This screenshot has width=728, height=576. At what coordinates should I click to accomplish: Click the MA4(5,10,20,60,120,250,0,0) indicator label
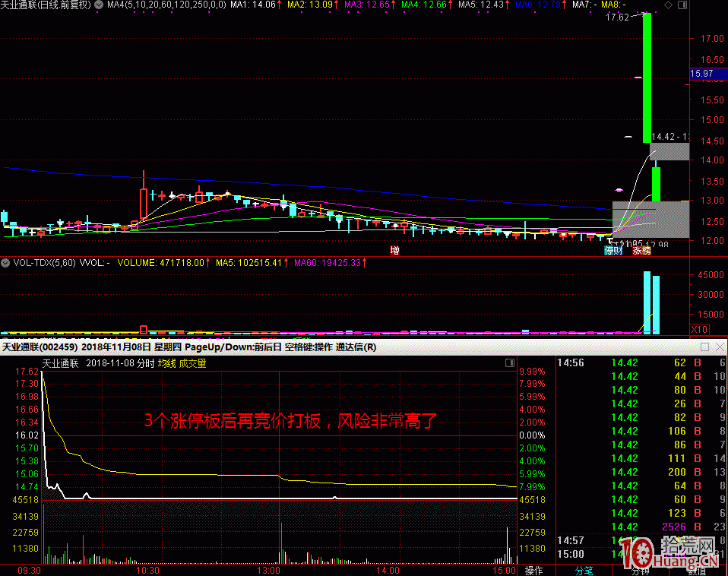click(166, 5)
